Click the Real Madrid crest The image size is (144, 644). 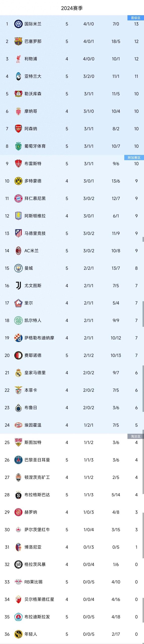(x=18, y=373)
